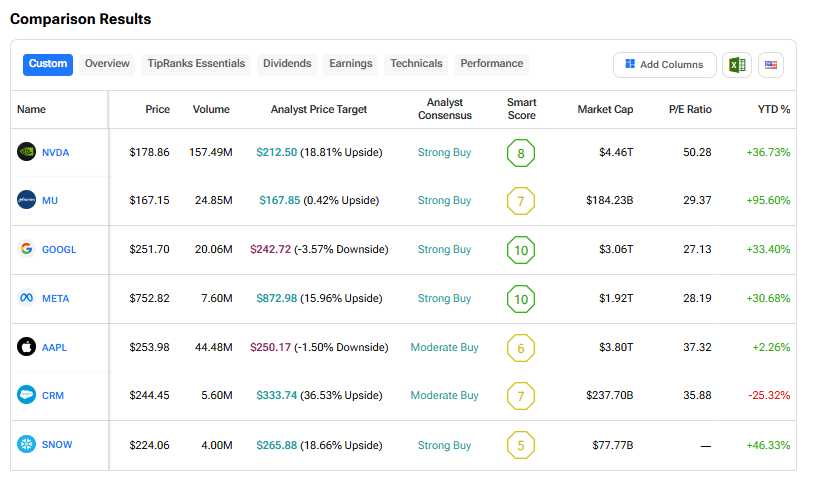The height and width of the screenshot is (481, 813).
Task: Click the META logo icon
Action: tap(26, 298)
